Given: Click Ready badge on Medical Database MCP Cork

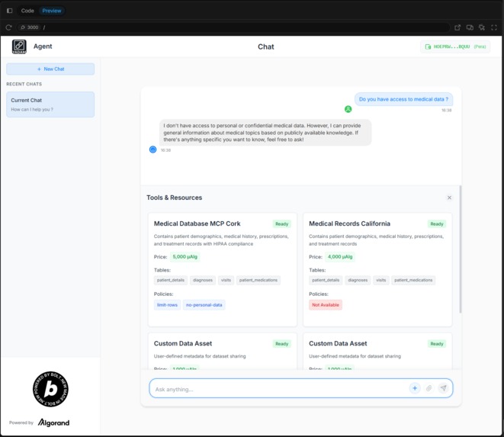Looking at the screenshot, I should pyautogui.click(x=281, y=223).
